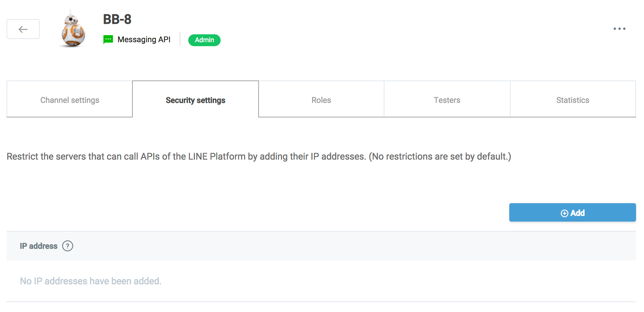The width and height of the screenshot is (644, 312).
Task: Switch to the Channel settings tab
Action: (x=70, y=99)
